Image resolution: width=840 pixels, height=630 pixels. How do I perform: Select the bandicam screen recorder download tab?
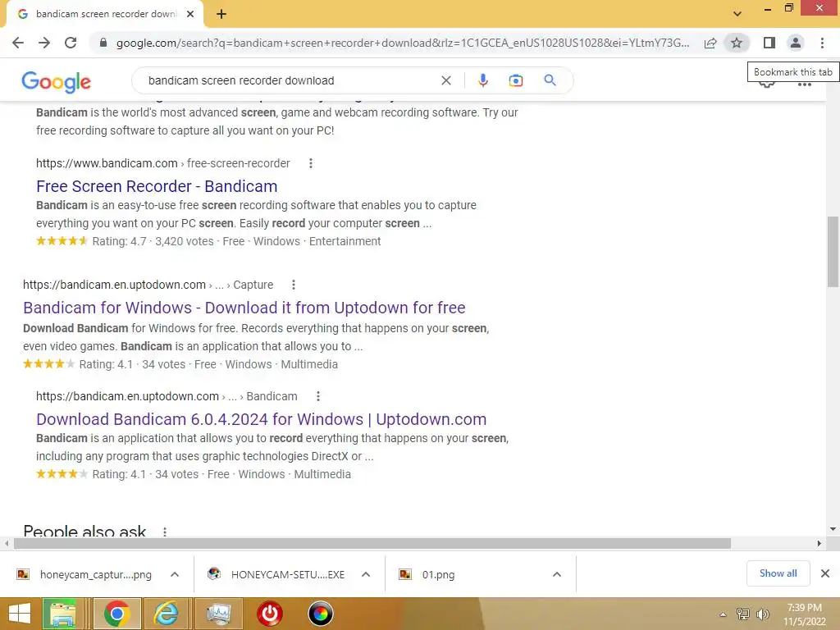104,14
